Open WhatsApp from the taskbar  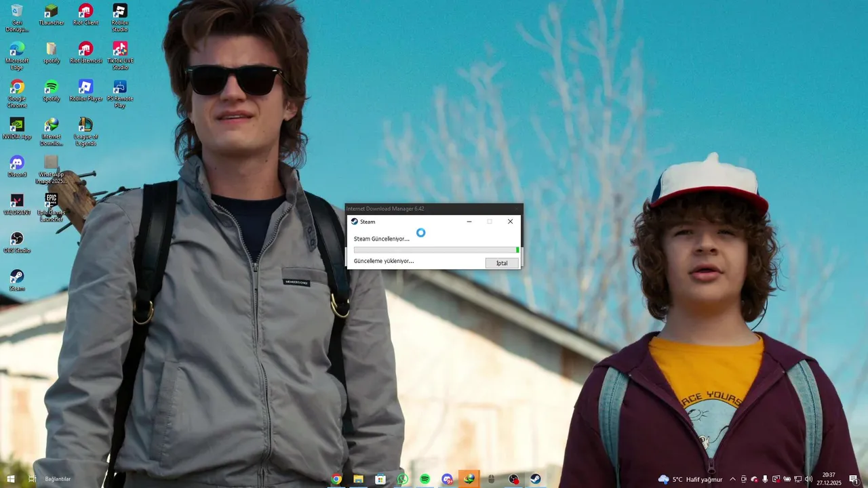pyautogui.click(x=403, y=479)
